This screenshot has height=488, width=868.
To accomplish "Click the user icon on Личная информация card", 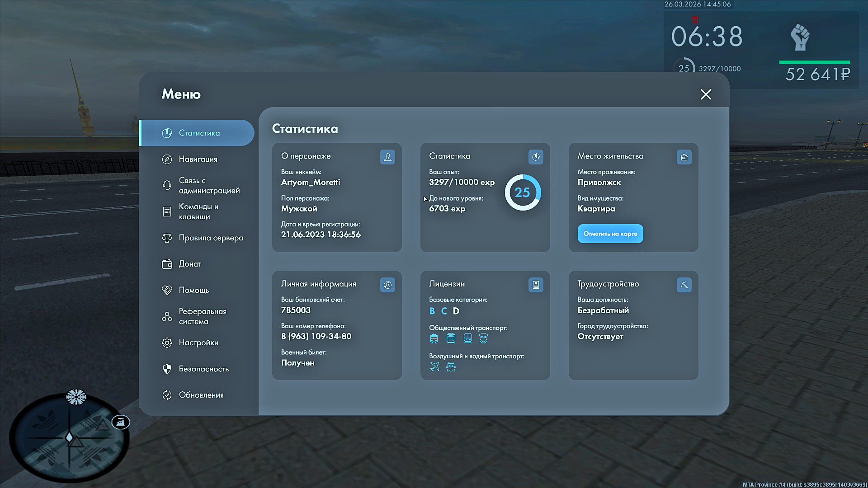I will [387, 285].
